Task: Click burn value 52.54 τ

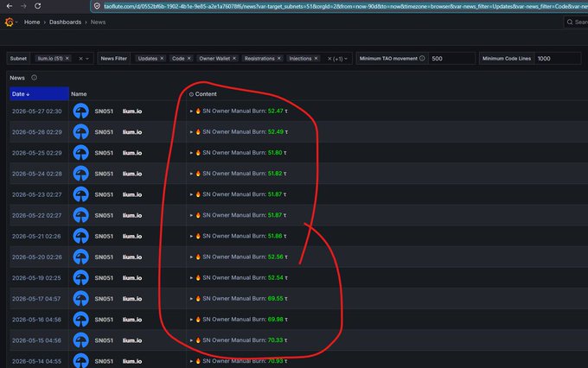Action: [278, 277]
